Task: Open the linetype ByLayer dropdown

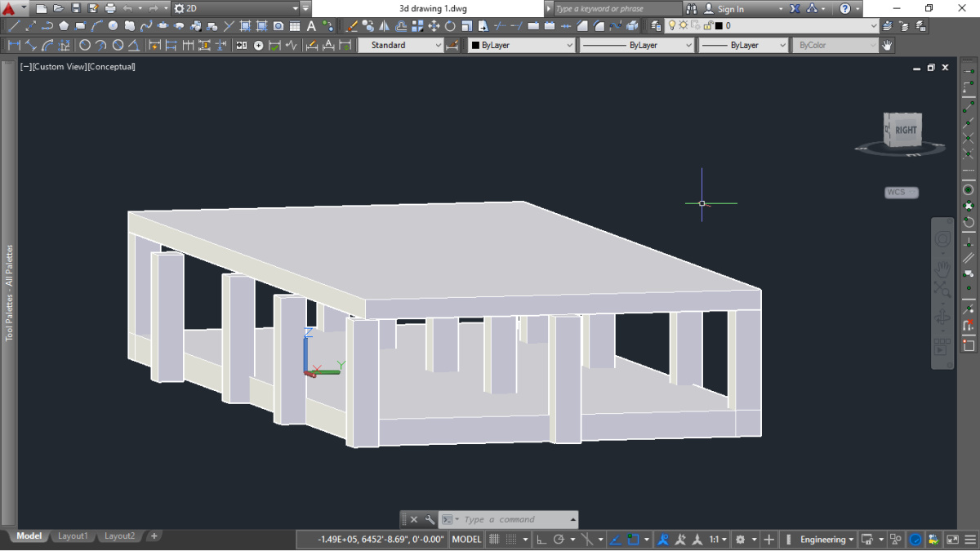Action: pyautogui.click(x=689, y=45)
